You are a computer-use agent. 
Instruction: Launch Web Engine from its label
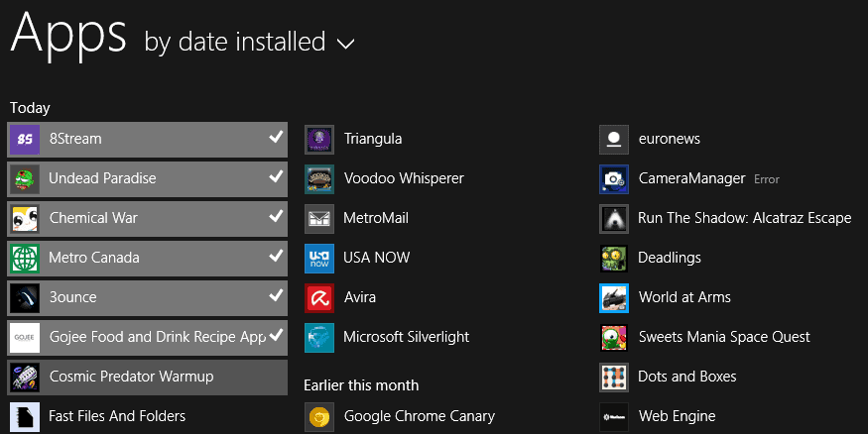tap(677, 416)
